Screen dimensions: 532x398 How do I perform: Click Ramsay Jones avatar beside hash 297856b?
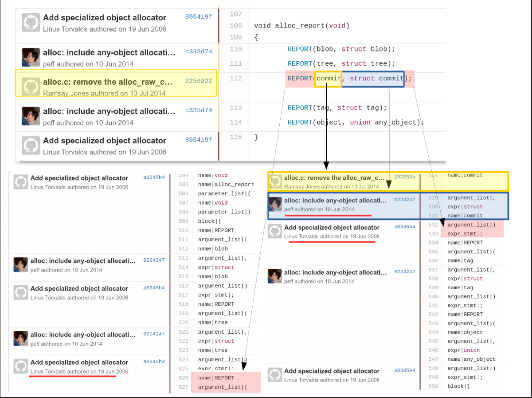pos(276,181)
